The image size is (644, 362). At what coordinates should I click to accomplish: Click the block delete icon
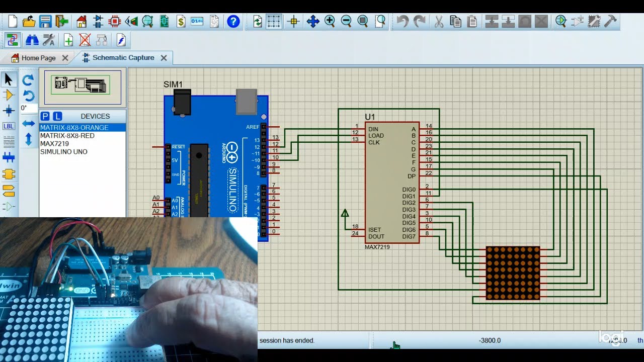pyautogui.click(x=541, y=22)
